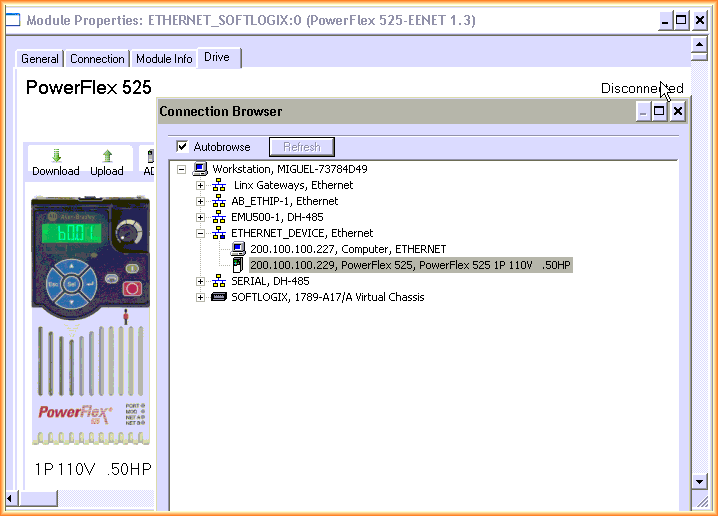The width and height of the screenshot is (718, 516).
Task: Click the SOFTLOGIX virtual chassis icon
Action: pos(219,297)
